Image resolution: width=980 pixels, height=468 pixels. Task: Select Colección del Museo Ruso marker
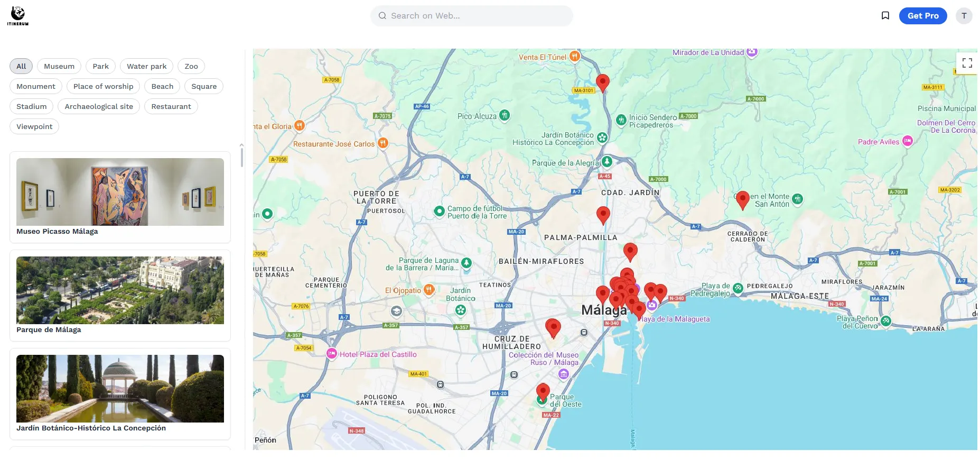click(x=564, y=374)
